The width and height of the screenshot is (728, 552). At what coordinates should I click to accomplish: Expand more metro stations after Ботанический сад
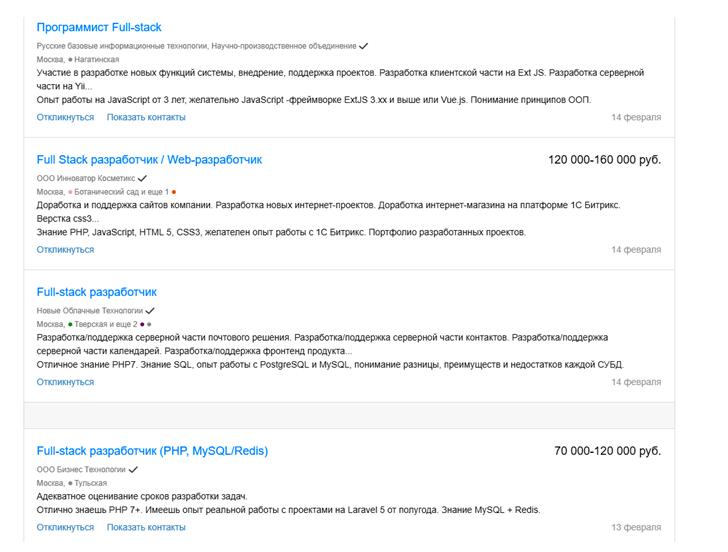[x=159, y=192]
